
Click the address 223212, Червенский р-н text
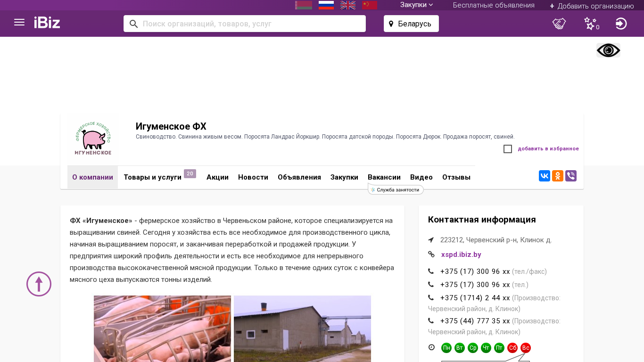(496, 240)
